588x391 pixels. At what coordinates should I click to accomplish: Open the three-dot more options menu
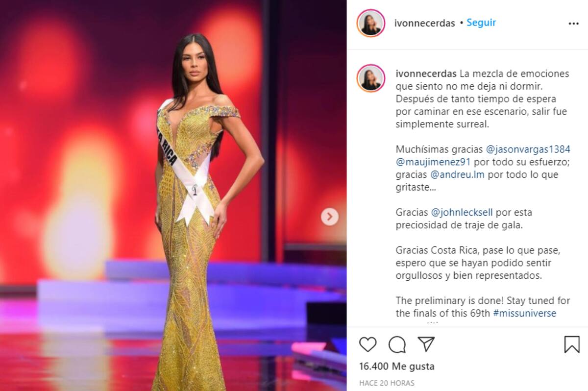(573, 24)
